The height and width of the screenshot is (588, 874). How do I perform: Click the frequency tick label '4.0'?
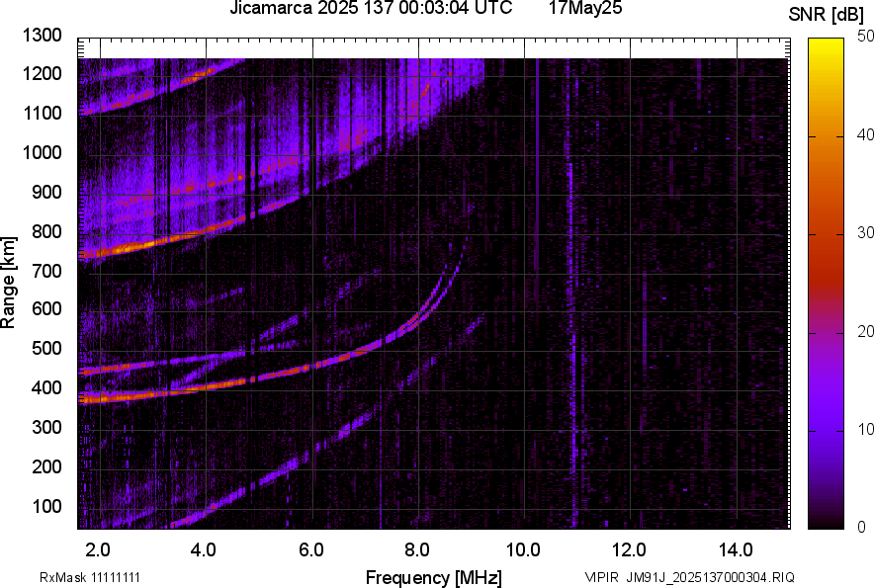point(204,550)
